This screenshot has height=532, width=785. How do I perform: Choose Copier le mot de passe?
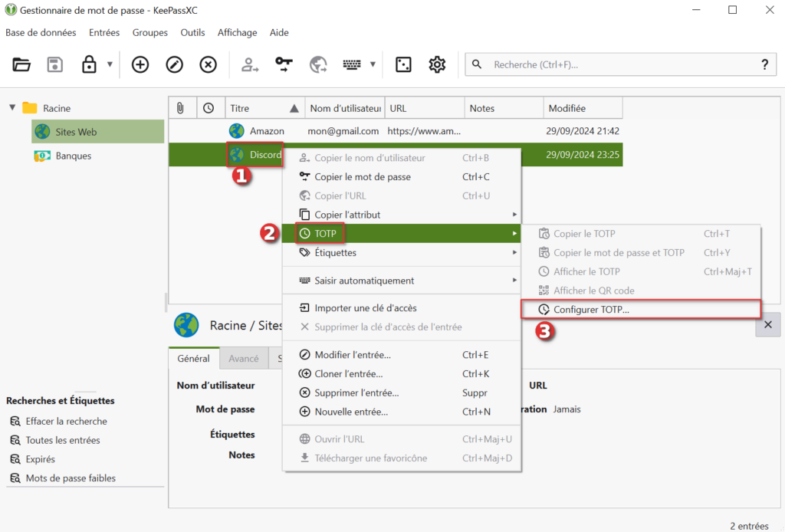[x=362, y=177]
